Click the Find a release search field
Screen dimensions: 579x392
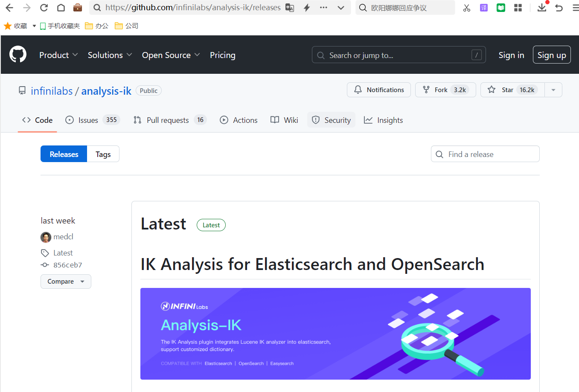point(485,154)
